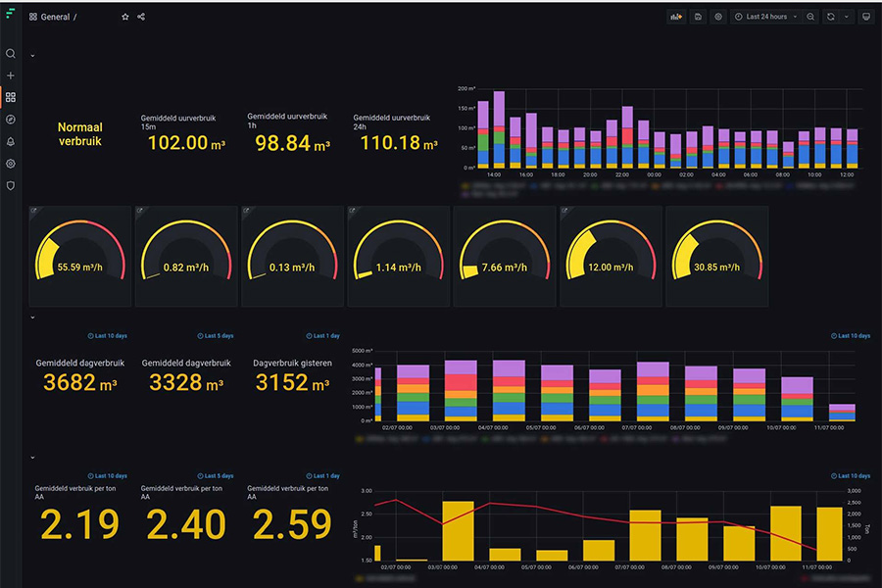882x588 pixels.
Task: Open dashboard settings gear in top toolbar
Action: [x=718, y=17]
